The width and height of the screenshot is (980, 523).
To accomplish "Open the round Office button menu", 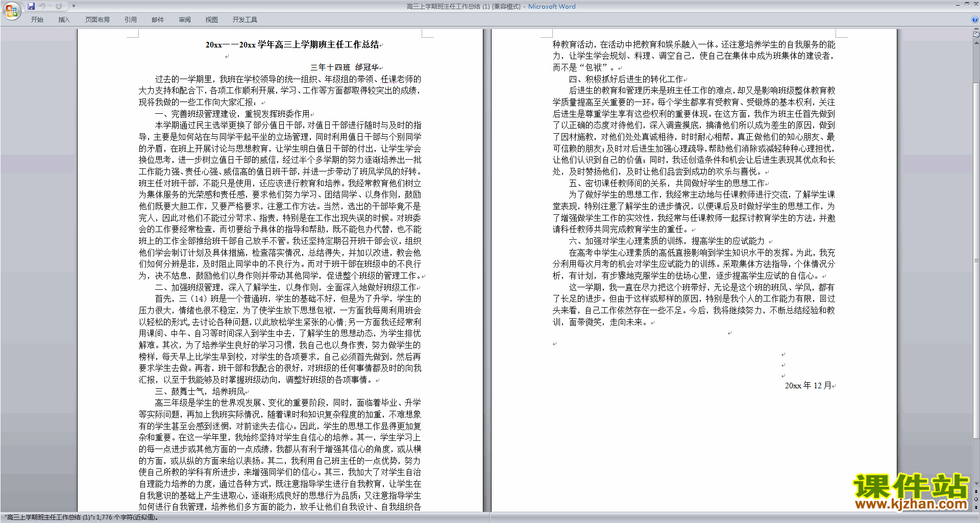I will click(x=11, y=11).
